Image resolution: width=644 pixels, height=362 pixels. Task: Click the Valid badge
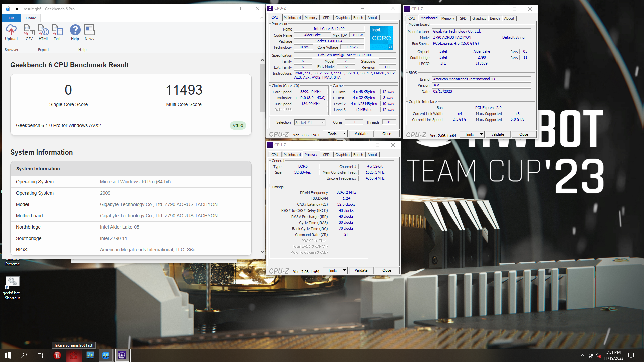(238, 125)
